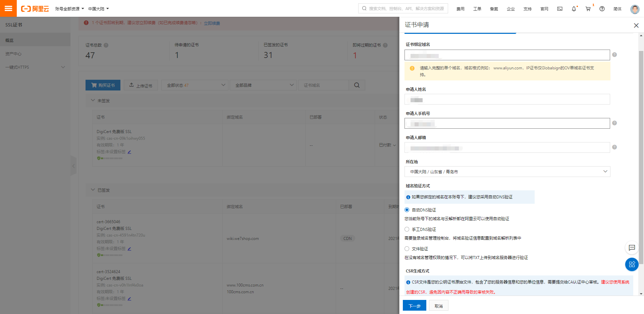Open the Cloud Shell terminal icon
The width and height of the screenshot is (644, 314).
click(560, 9)
